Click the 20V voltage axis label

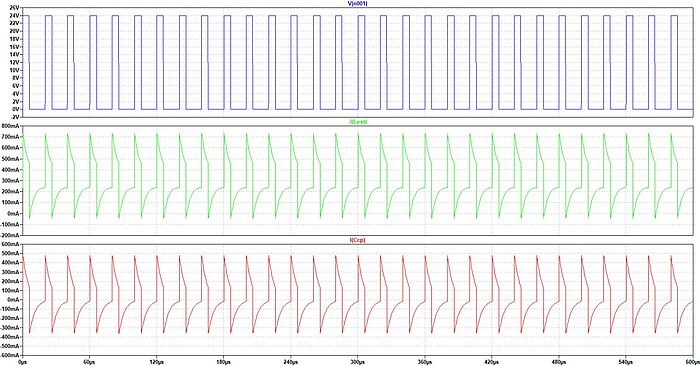tap(14, 31)
